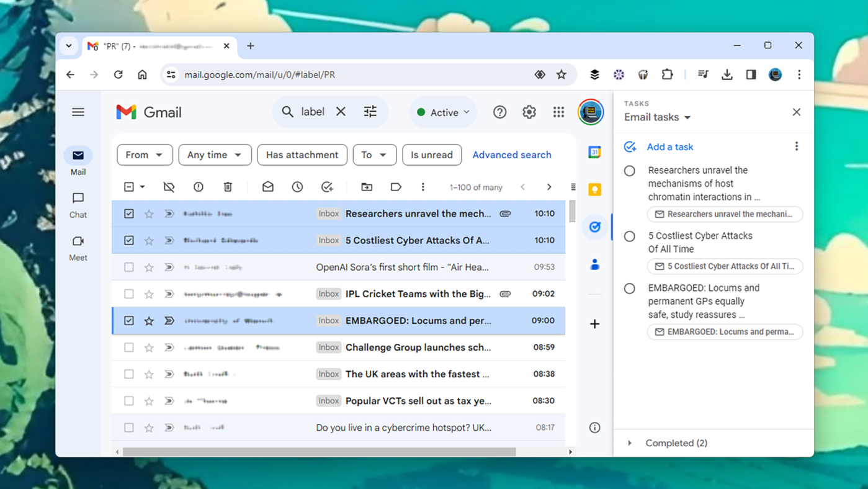Open the select-all dropdown arrow
Image resolution: width=868 pixels, height=489 pixels.
click(142, 186)
